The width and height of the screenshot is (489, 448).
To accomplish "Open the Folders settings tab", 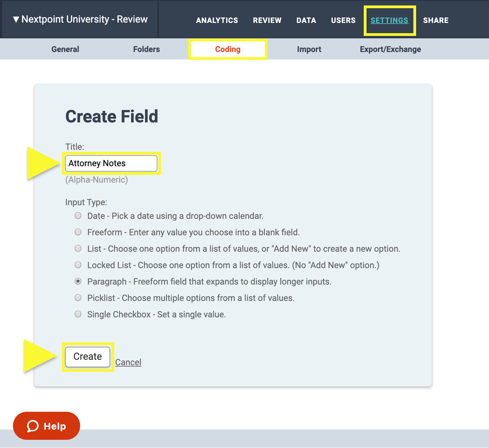I will point(146,49).
